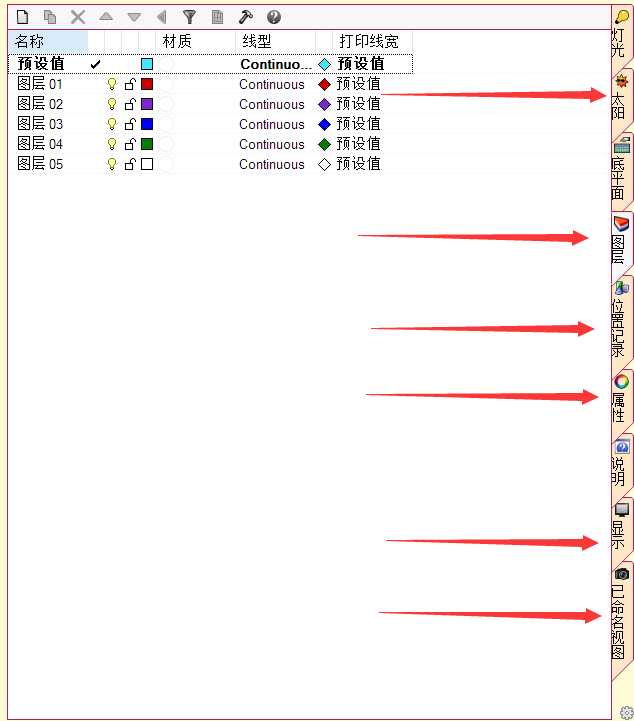Click 预设值 print width of 图层 04
This screenshot has height=721, width=634.
click(x=358, y=144)
